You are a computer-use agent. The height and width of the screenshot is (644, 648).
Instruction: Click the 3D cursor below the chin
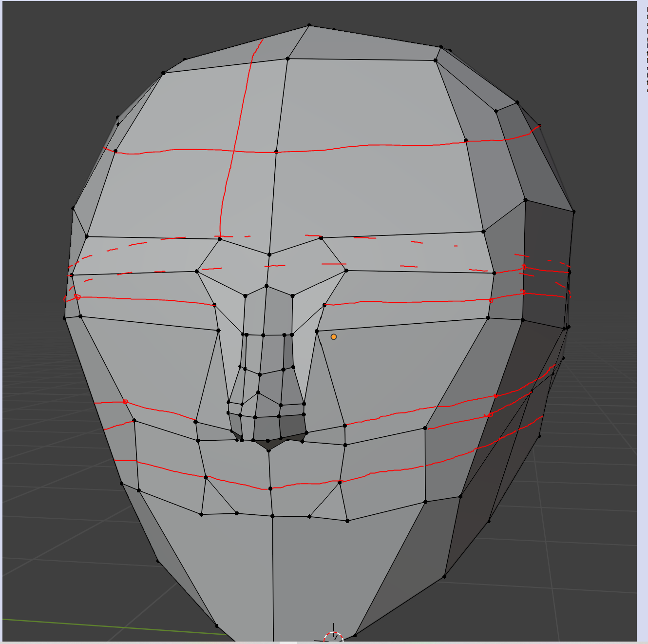coord(334,635)
